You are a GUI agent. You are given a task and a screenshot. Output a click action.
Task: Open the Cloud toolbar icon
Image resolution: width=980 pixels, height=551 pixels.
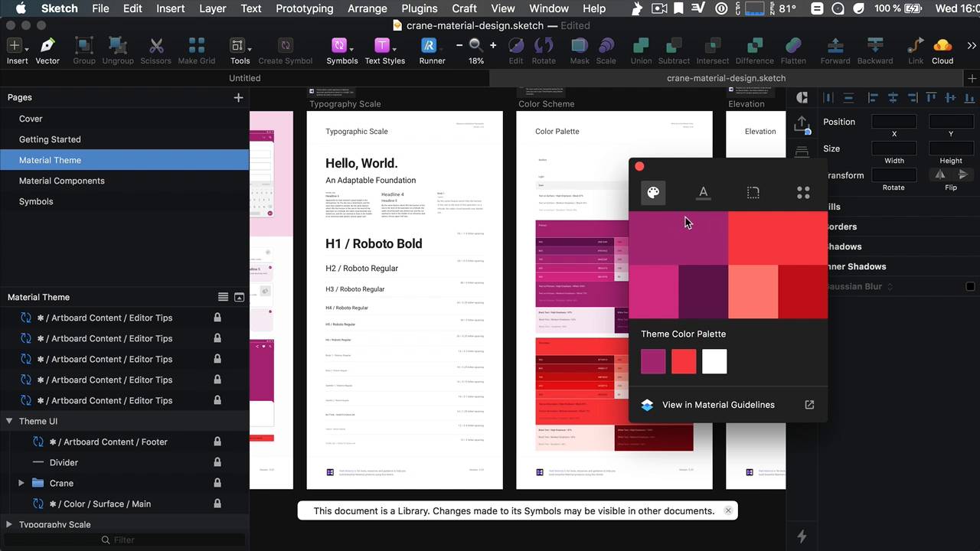tap(942, 46)
